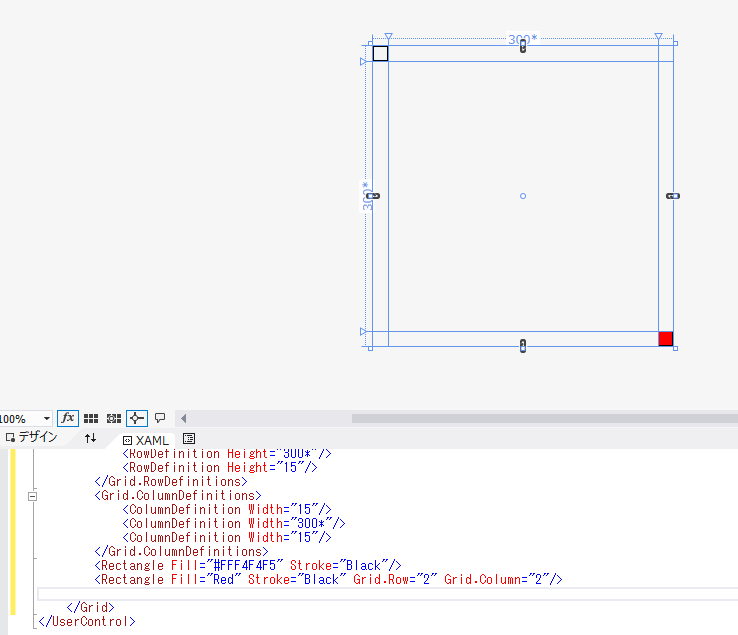The image size is (738, 635).
Task: Swap panes with the up-down arrows icon
Action: [90, 438]
